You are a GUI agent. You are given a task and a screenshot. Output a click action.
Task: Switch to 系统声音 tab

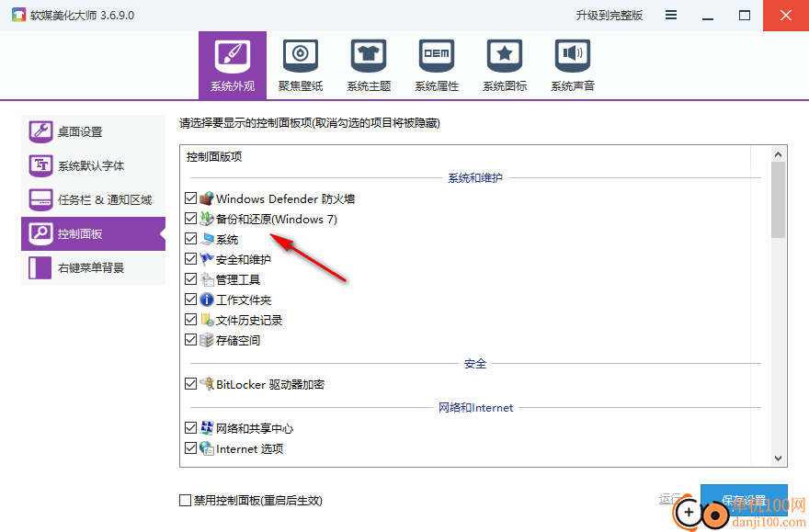573,65
